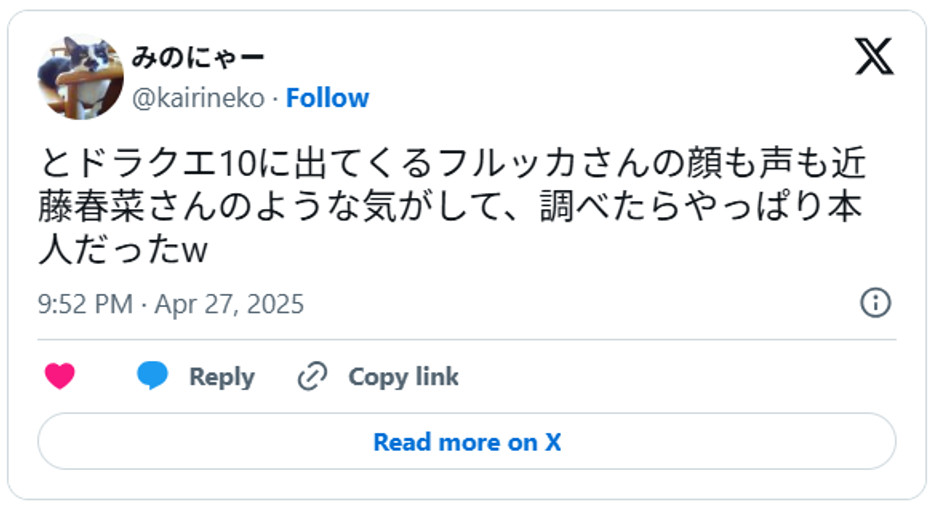The height and width of the screenshot is (514, 934).
Task: Open the tweet info circle icon
Action: point(875,303)
